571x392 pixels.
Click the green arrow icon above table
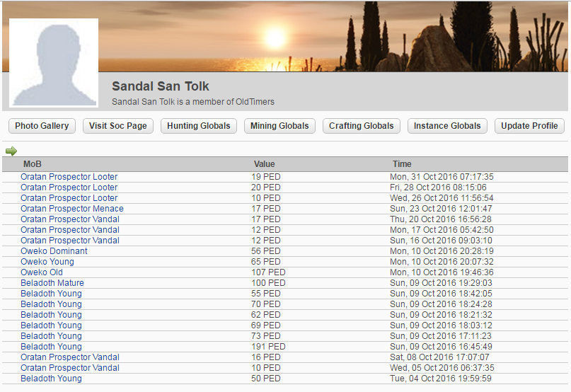(x=11, y=150)
